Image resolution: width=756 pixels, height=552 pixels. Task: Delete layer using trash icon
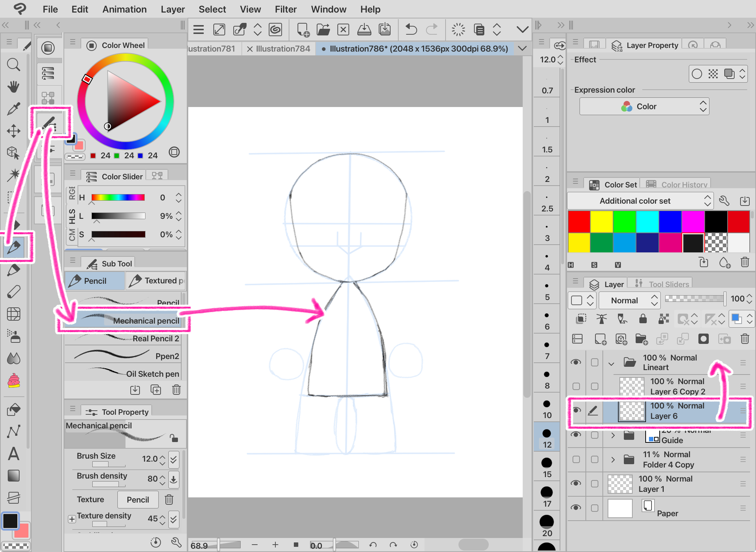pyautogui.click(x=745, y=339)
